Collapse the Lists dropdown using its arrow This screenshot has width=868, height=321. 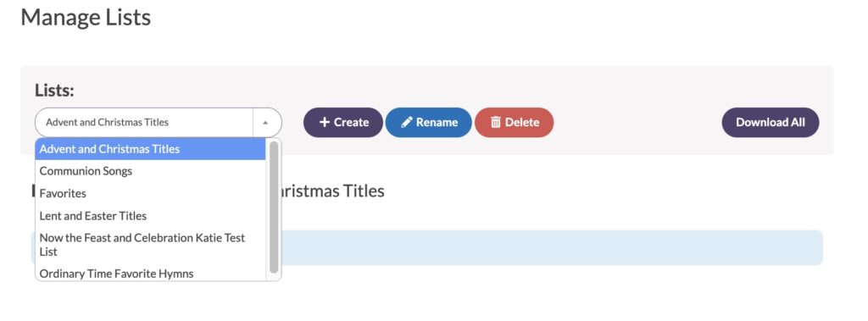[265, 122]
